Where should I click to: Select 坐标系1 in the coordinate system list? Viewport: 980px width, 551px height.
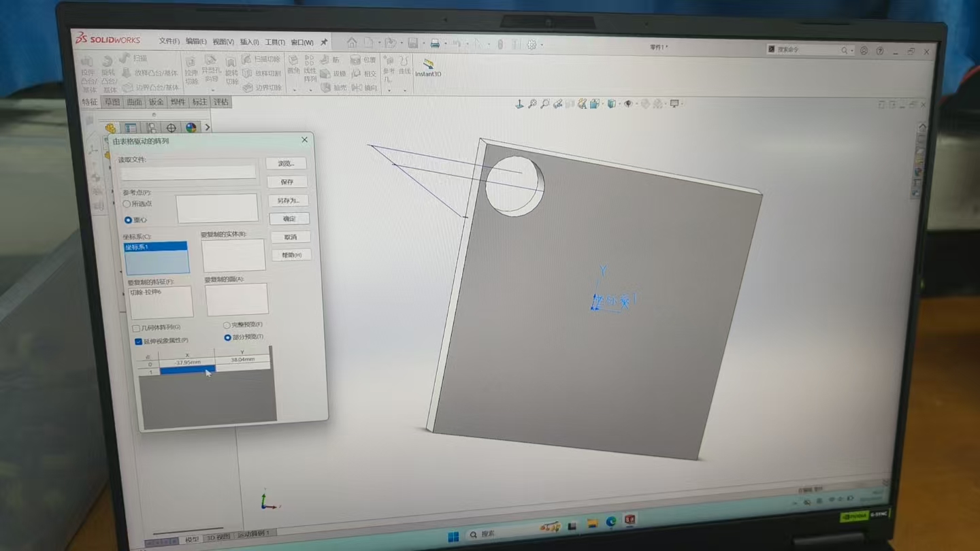155,247
